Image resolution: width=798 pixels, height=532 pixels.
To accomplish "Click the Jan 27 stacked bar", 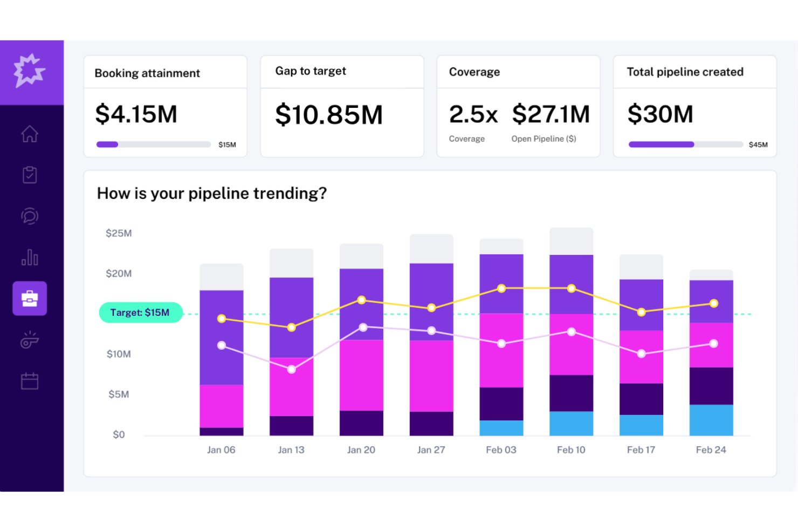I will point(431,335).
